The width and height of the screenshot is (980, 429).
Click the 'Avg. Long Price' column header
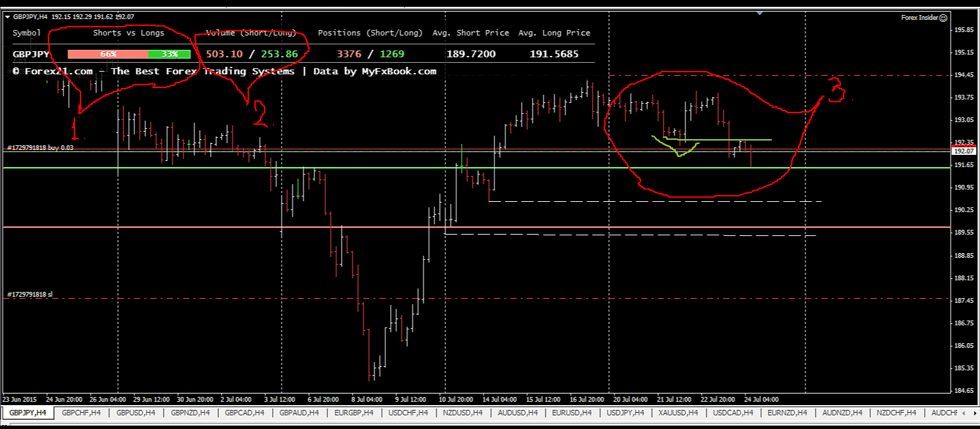[554, 33]
